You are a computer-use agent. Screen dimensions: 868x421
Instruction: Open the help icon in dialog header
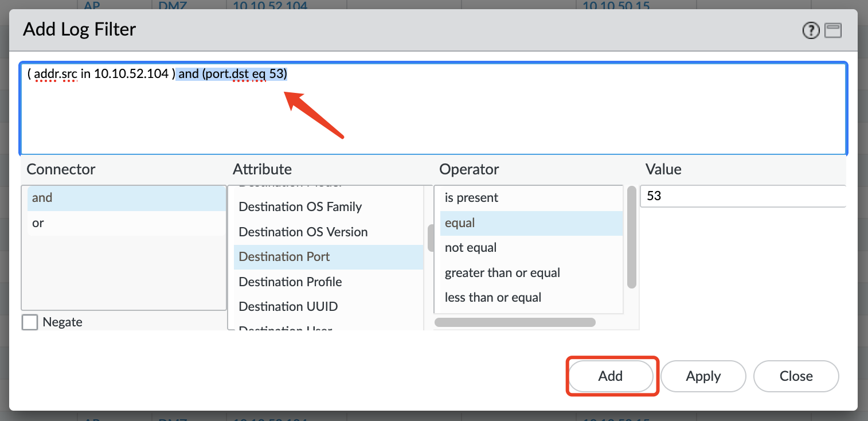click(x=811, y=30)
